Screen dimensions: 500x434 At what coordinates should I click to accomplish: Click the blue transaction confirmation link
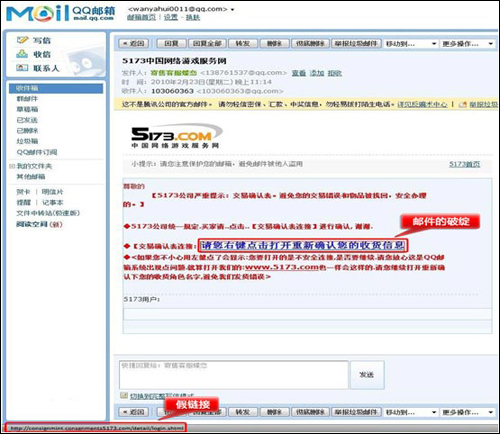(x=303, y=245)
